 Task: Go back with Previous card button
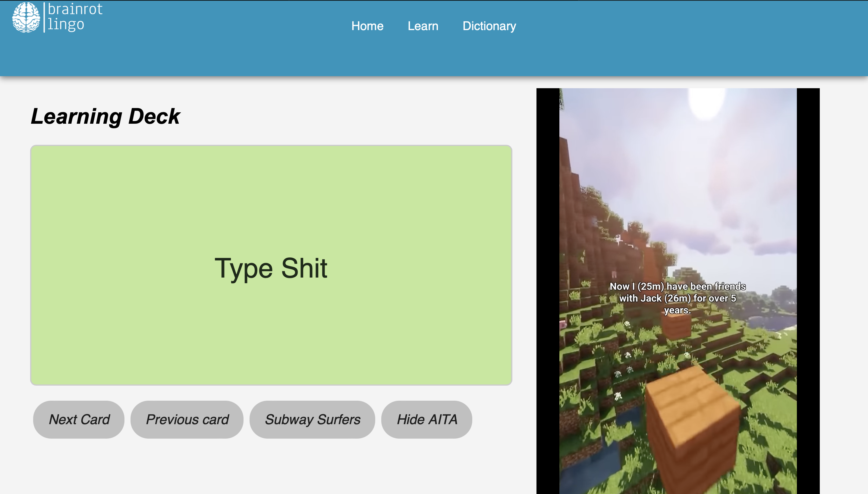click(187, 419)
